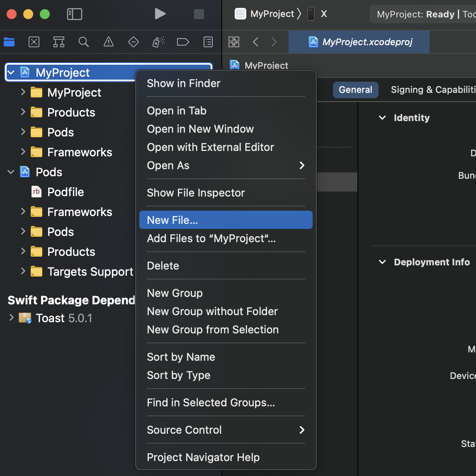Collapse the MyProject root project
Image resolution: width=476 pixels, height=476 pixels.
pyautogui.click(x=11, y=73)
